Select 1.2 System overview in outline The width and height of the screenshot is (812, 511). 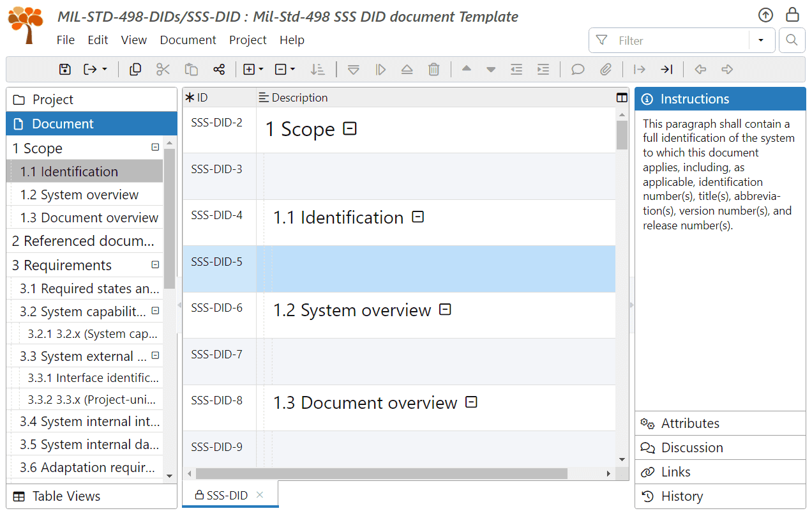tap(85, 195)
